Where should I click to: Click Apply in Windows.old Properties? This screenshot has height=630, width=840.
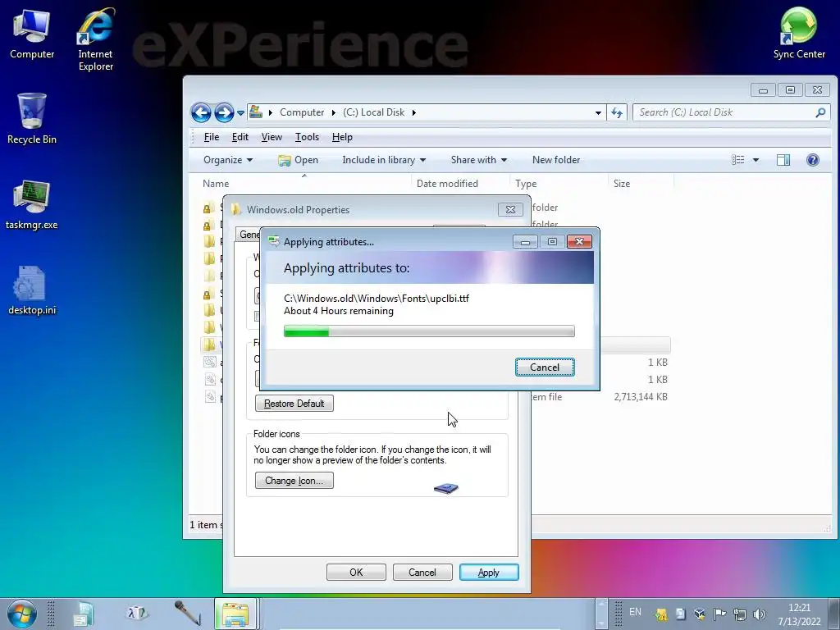(489, 572)
